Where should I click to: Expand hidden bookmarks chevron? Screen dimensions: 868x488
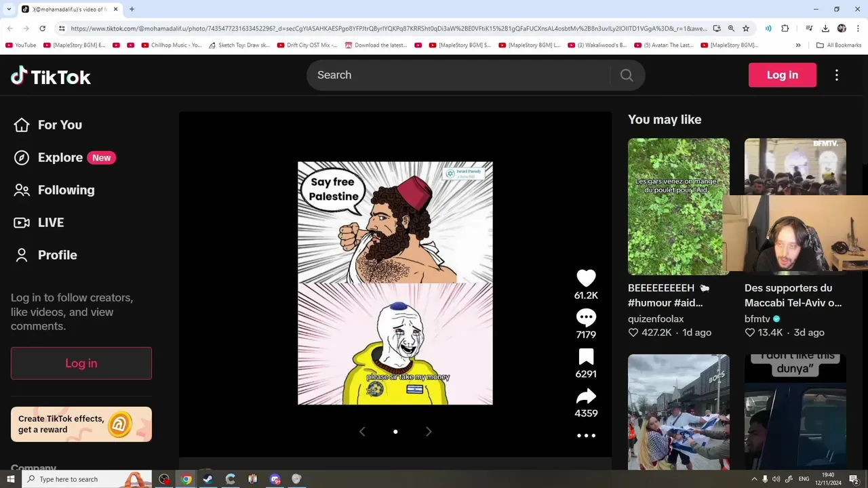pos(798,45)
